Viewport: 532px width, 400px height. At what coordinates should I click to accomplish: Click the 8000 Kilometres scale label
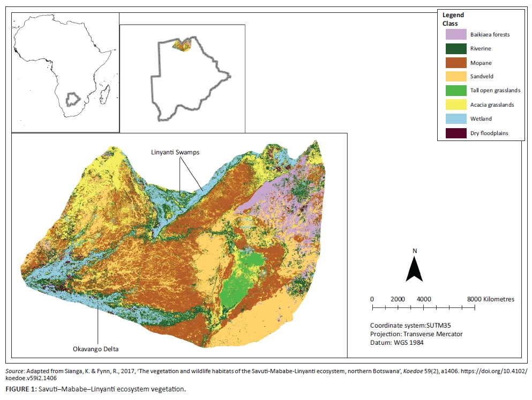490,299
